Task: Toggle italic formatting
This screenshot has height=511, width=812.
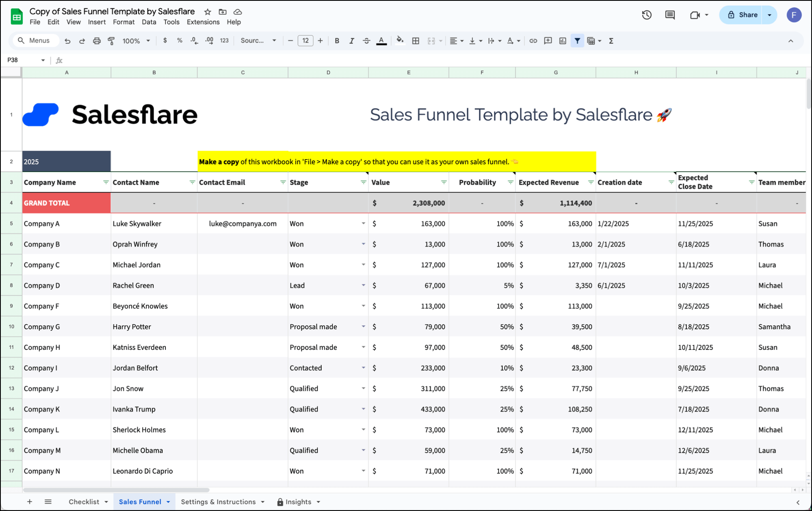Action: click(x=351, y=41)
